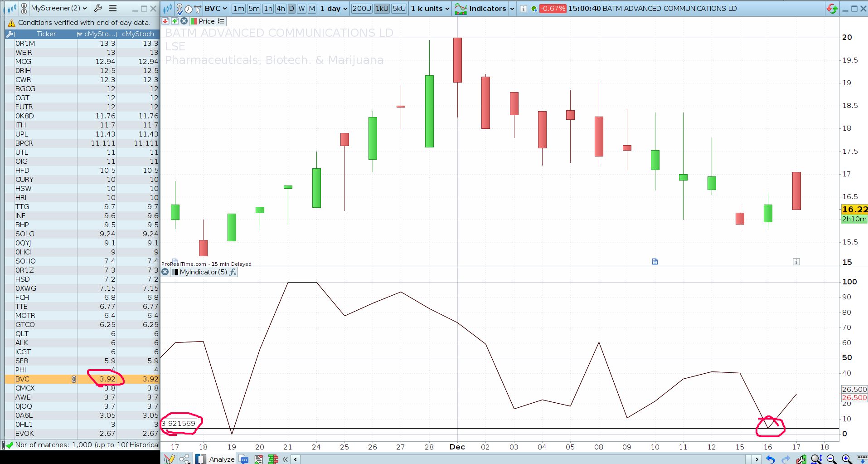Click the share icon in bottom toolbar

point(184,459)
